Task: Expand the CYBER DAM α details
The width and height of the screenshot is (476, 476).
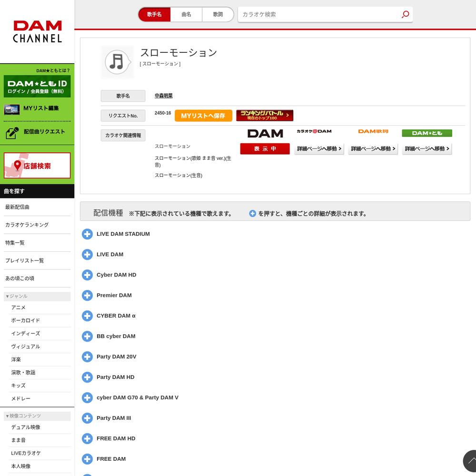Action: click(x=87, y=316)
